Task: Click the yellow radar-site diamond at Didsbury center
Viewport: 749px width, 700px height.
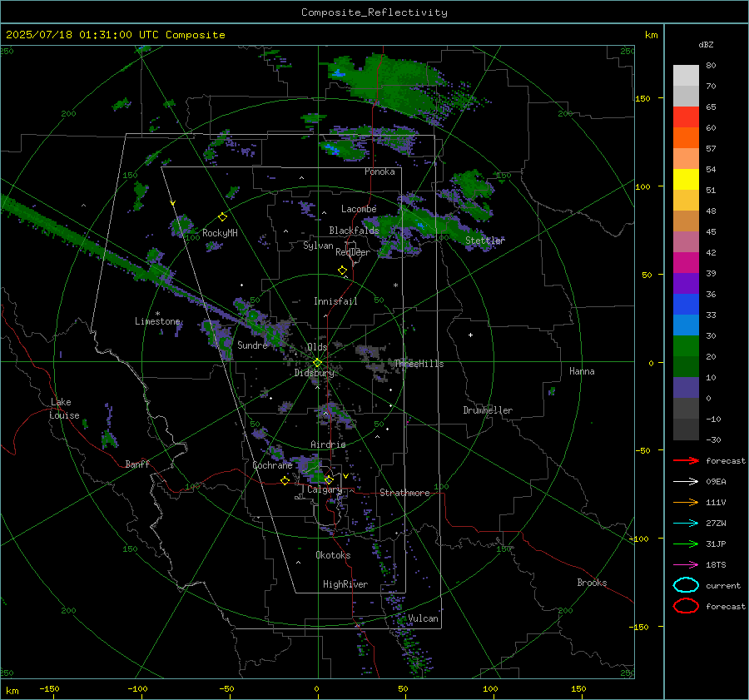Action: 318,363
